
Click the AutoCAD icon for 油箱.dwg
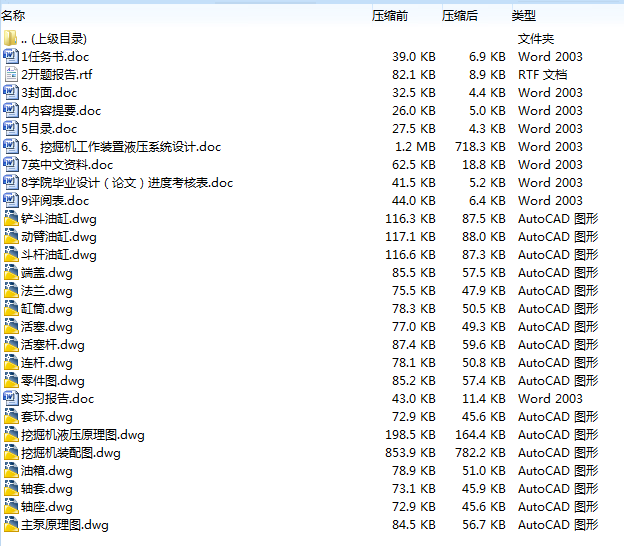point(11,470)
